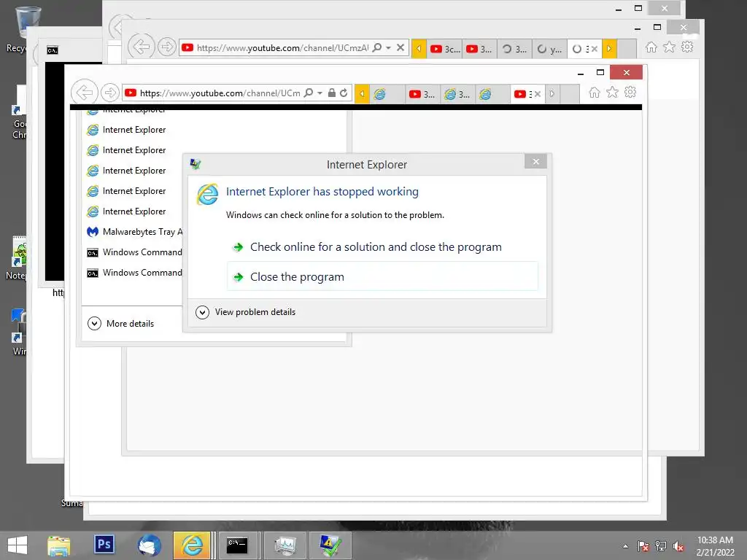Open the Tools gear in the rear IE window

(x=687, y=47)
